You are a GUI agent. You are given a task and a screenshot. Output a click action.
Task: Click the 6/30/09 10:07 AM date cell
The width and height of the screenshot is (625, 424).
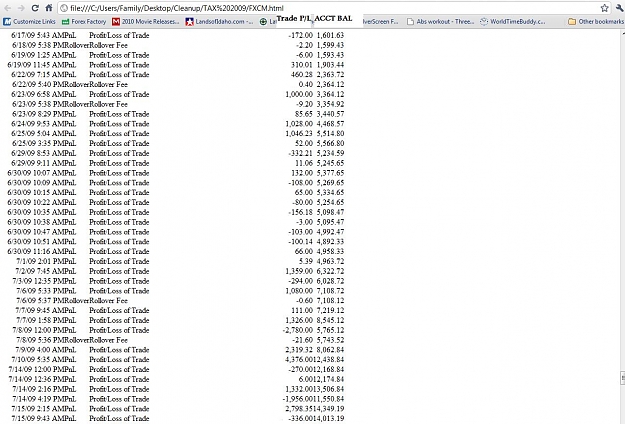(35, 173)
